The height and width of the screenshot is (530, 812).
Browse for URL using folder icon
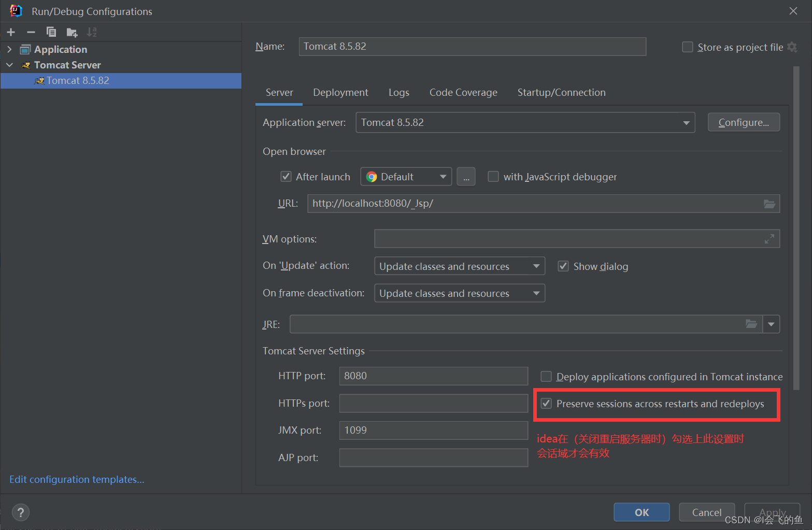(x=770, y=204)
